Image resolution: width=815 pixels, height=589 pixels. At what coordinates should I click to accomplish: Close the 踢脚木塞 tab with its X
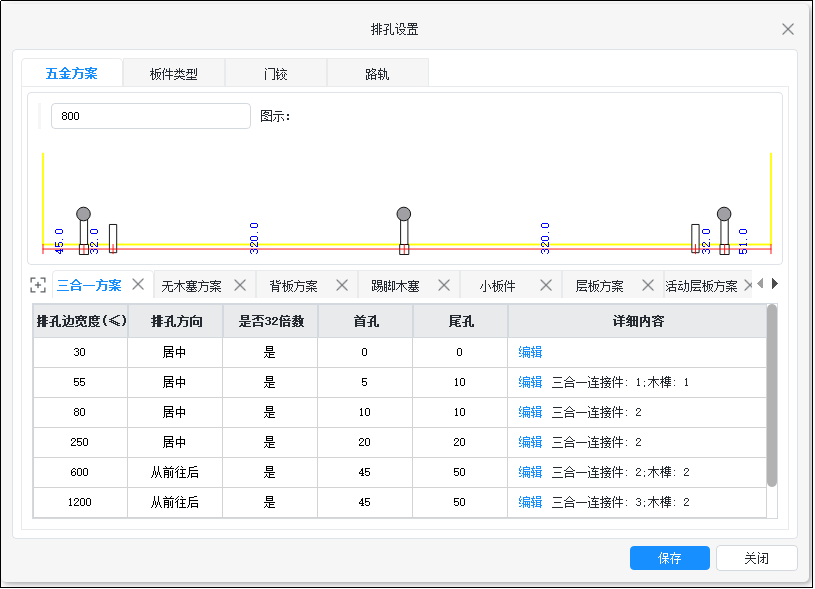point(444,285)
